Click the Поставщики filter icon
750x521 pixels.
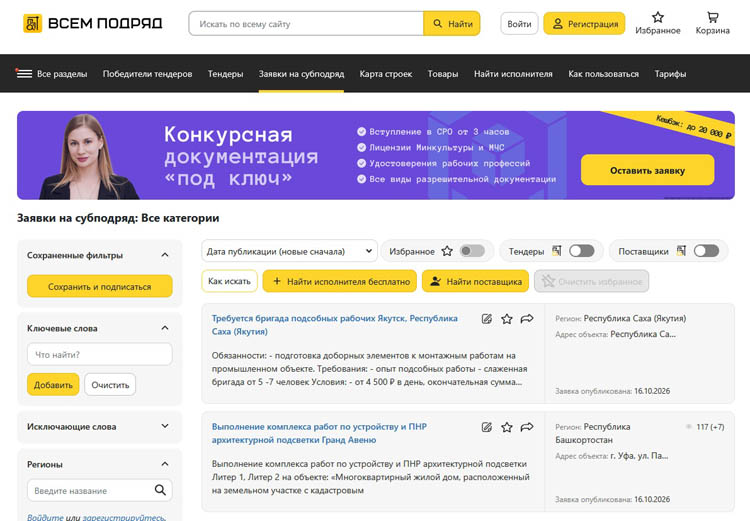pos(681,251)
